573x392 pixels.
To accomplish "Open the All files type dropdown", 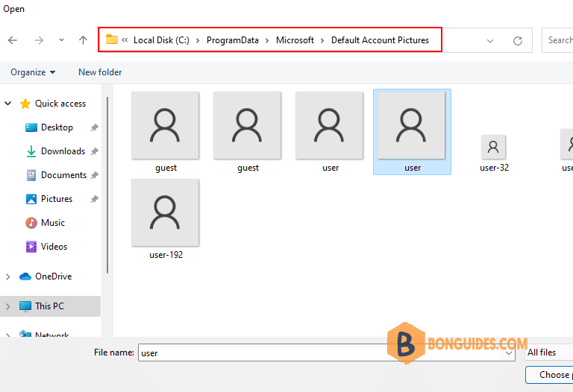I will [x=549, y=353].
